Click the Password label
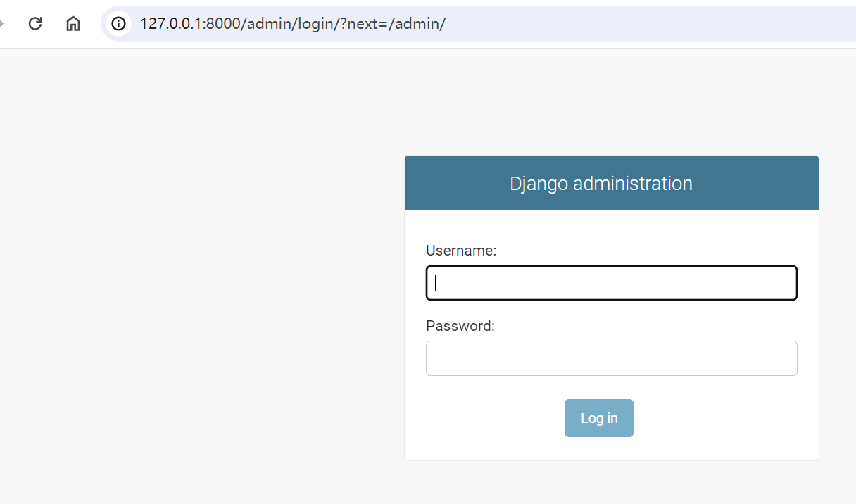Screen dimensions: 856x504 [x=460, y=326]
